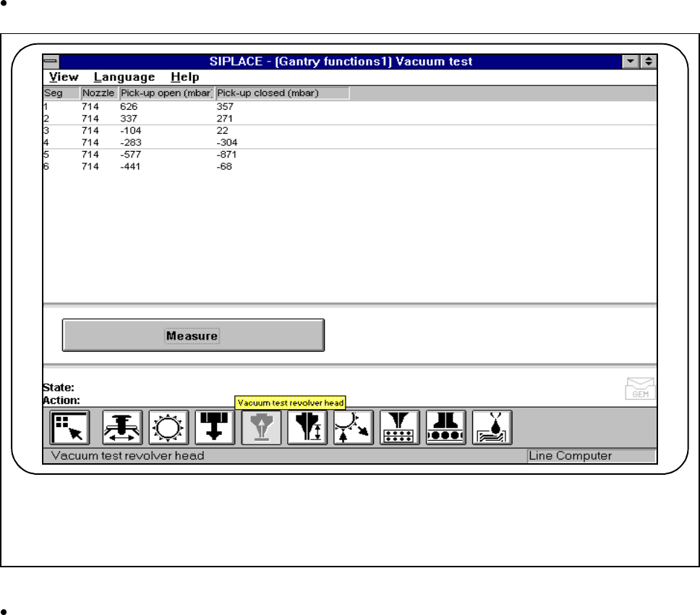
Task: Click the half-circle segment with arrows icon
Action: (x=354, y=428)
